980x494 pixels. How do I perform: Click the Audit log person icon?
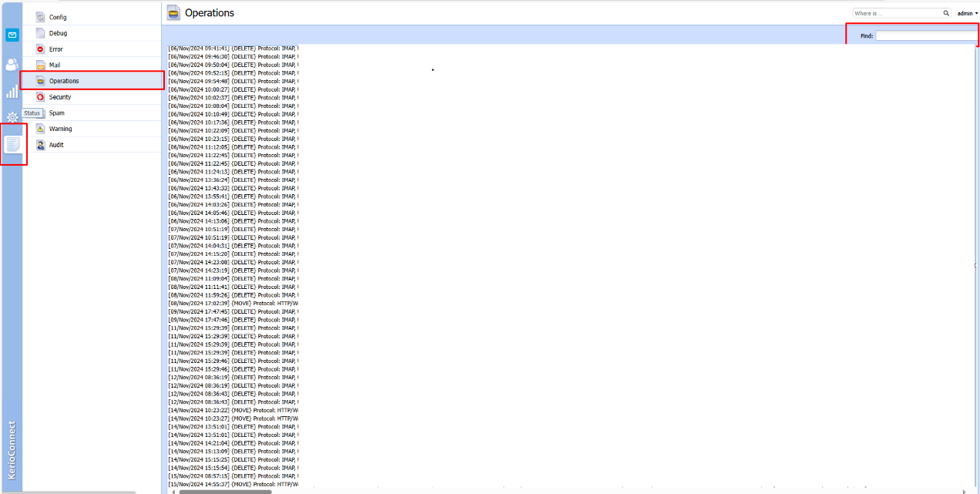click(41, 145)
